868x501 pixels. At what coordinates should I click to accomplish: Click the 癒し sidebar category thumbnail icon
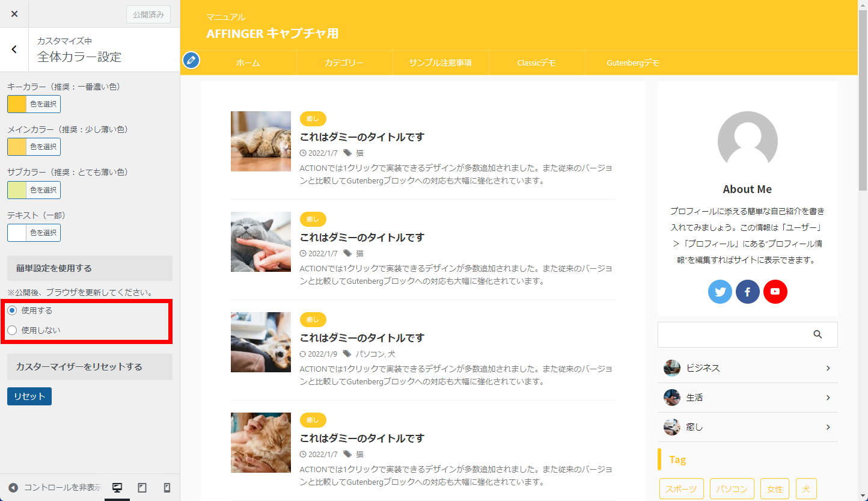[672, 427]
